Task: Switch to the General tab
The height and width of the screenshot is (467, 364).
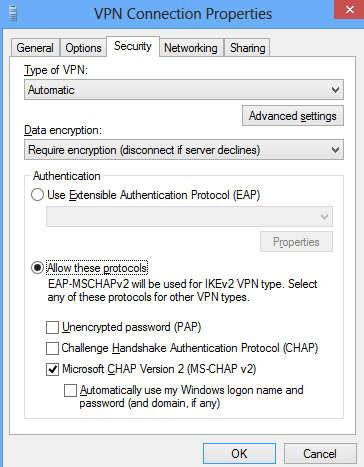Action: point(35,48)
